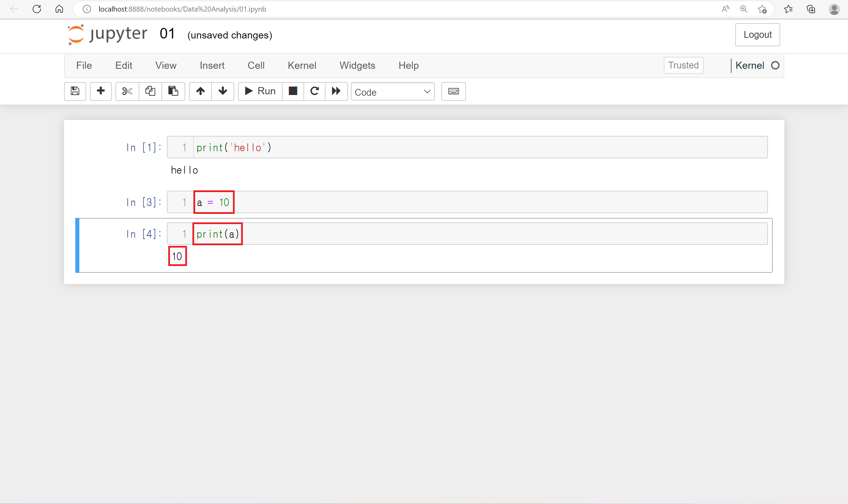Viewport: 848px width, 504px height.
Task: Paste cells below with the clipboard icon
Action: point(173,91)
